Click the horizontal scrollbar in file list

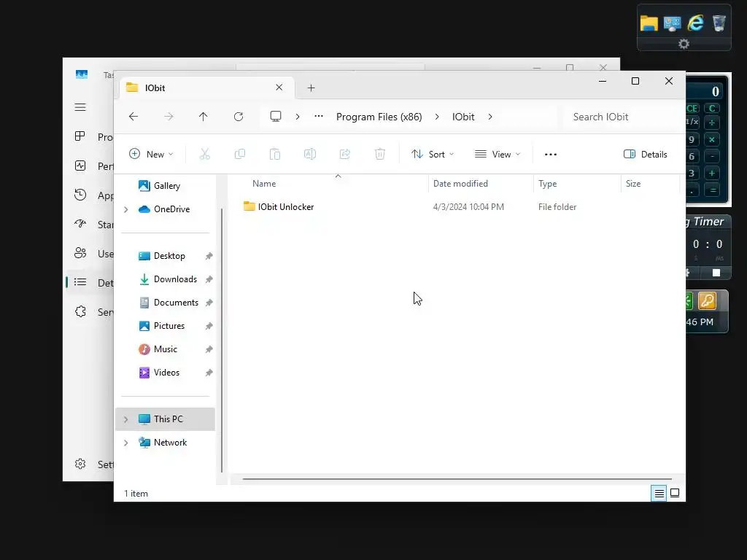tap(457, 479)
